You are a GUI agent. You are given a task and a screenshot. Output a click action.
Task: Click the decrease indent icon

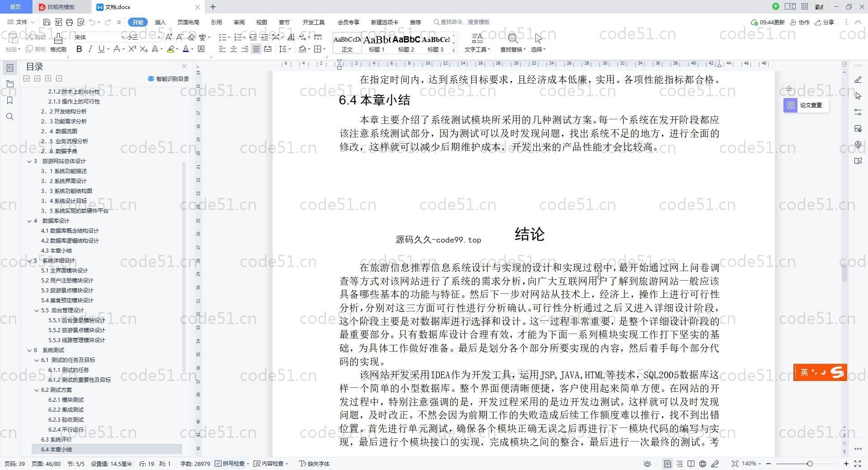(x=253, y=37)
